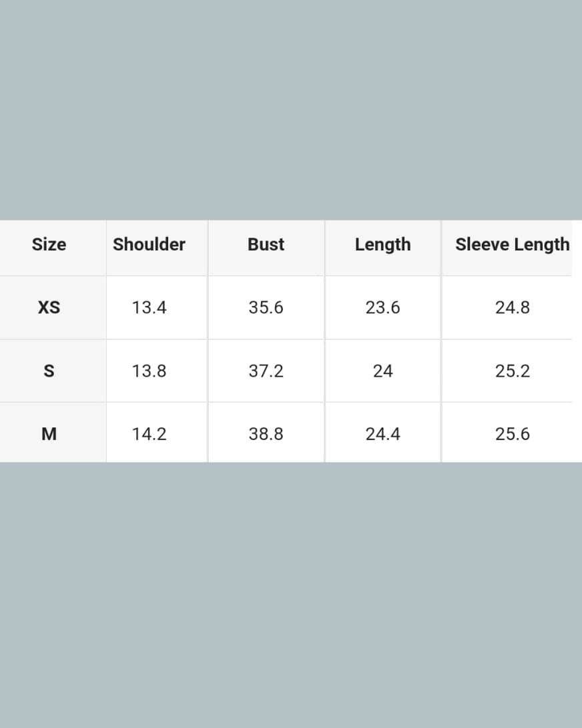Select the M bust value 38.8
Image resolution: width=582 pixels, height=728 pixels.
(266, 434)
